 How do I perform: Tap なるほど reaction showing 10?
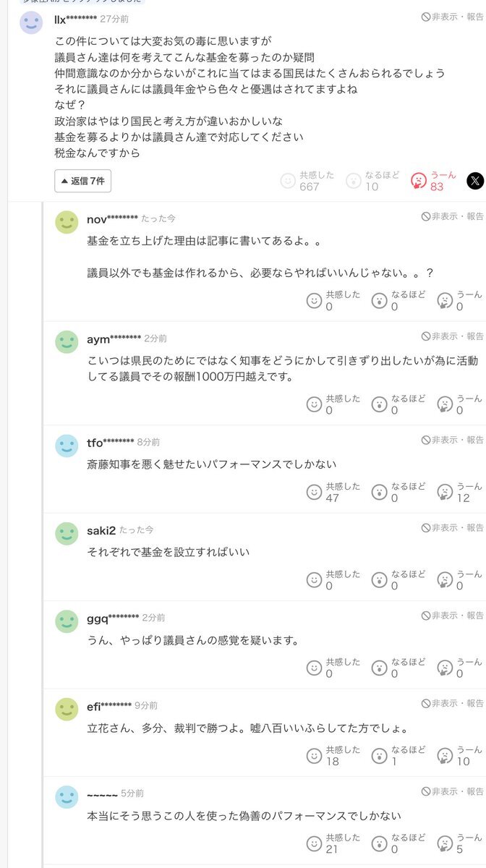click(354, 181)
